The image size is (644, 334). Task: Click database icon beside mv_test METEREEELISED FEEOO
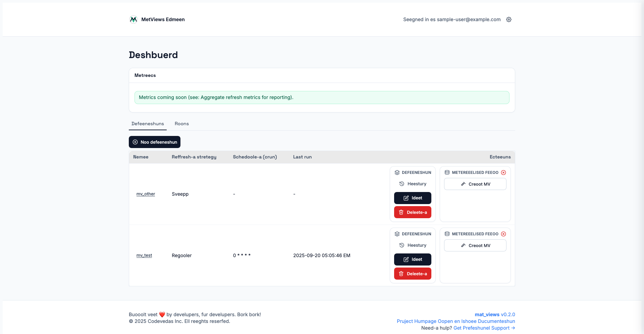(447, 234)
